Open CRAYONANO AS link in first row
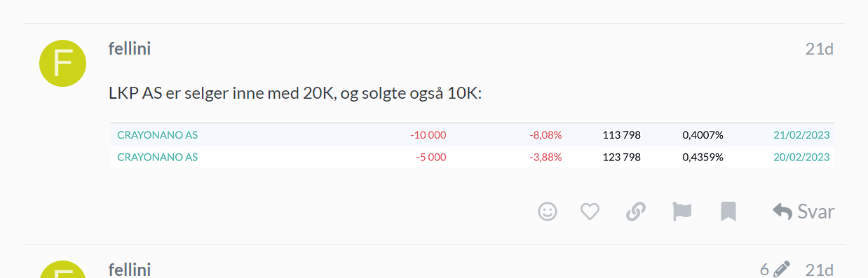This screenshot has width=868, height=278. coord(158,134)
